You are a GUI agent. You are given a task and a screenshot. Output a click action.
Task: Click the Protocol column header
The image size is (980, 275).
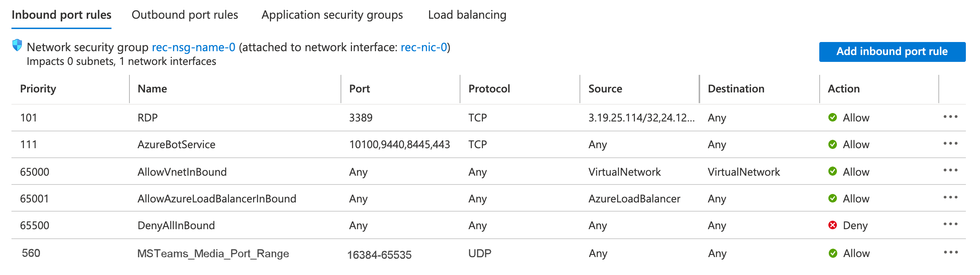tap(489, 89)
